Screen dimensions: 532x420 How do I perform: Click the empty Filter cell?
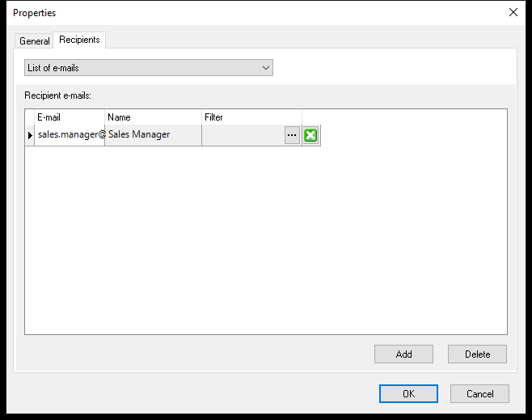pyautogui.click(x=243, y=135)
